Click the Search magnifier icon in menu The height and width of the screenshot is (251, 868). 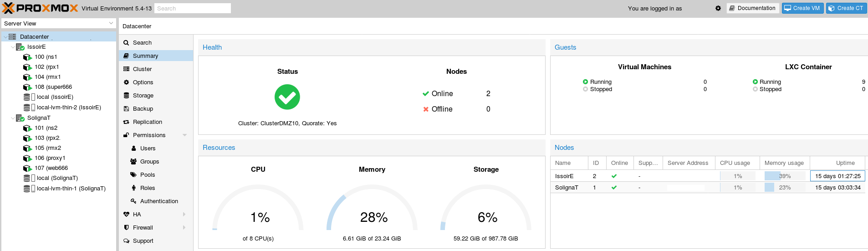[126, 43]
